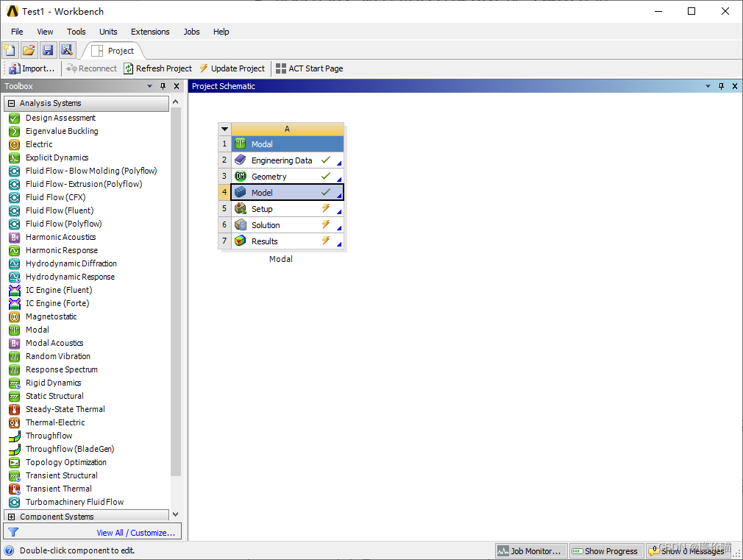Image resolution: width=743 pixels, height=560 pixels.
Task: Click the Transient Thermal icon
Action: [14, 489]
